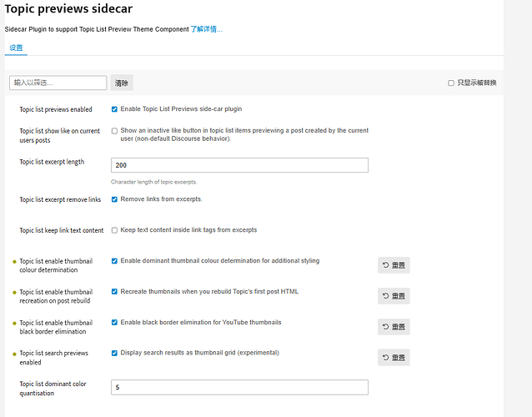Click the Topic previews sidecar heading

[x=68, y=9]
